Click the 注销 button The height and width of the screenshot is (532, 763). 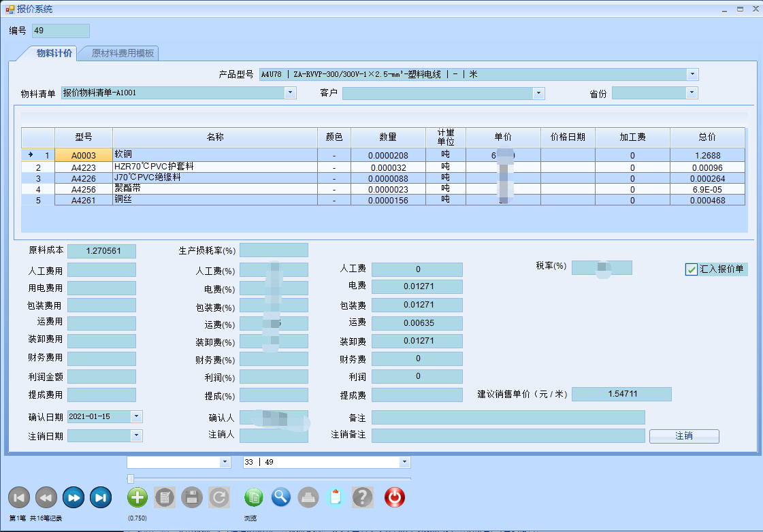coord(683,436)
